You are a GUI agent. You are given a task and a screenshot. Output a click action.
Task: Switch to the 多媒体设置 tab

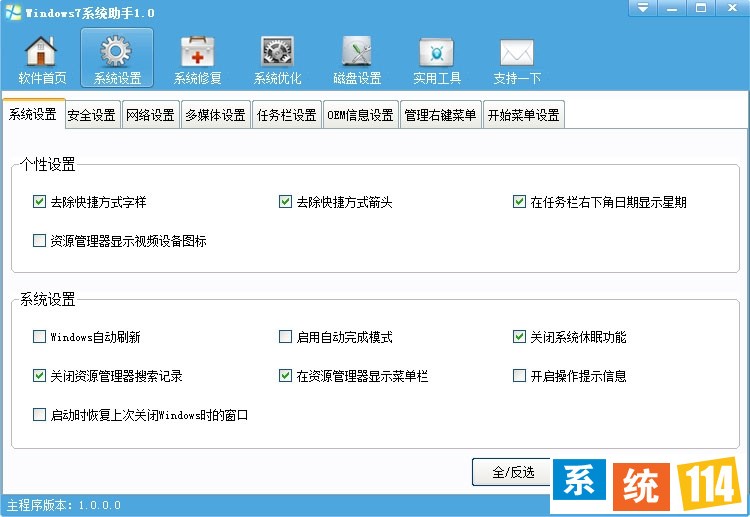click(x=215, y=115)
